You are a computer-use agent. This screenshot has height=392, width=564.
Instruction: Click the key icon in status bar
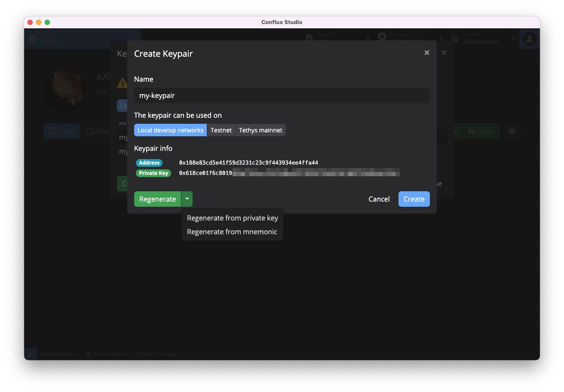tap(31, 354)
